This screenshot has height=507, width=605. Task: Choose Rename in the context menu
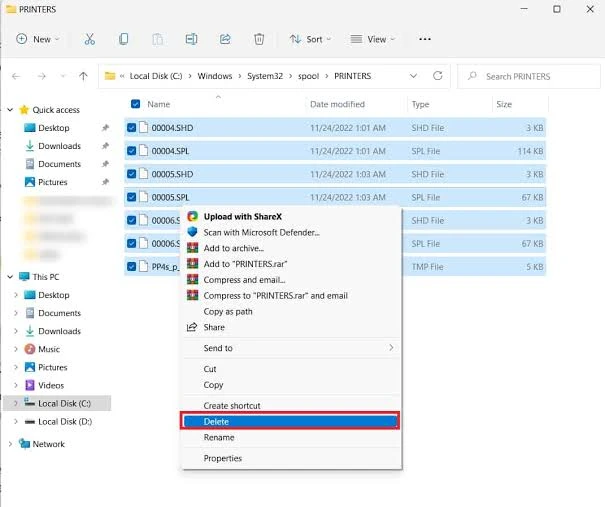tap(291, 437)
